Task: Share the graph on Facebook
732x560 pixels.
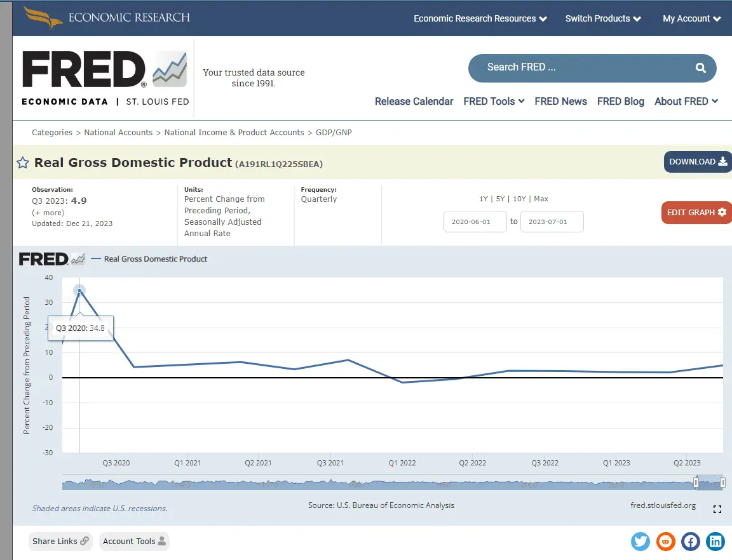Action: [691, 541]
